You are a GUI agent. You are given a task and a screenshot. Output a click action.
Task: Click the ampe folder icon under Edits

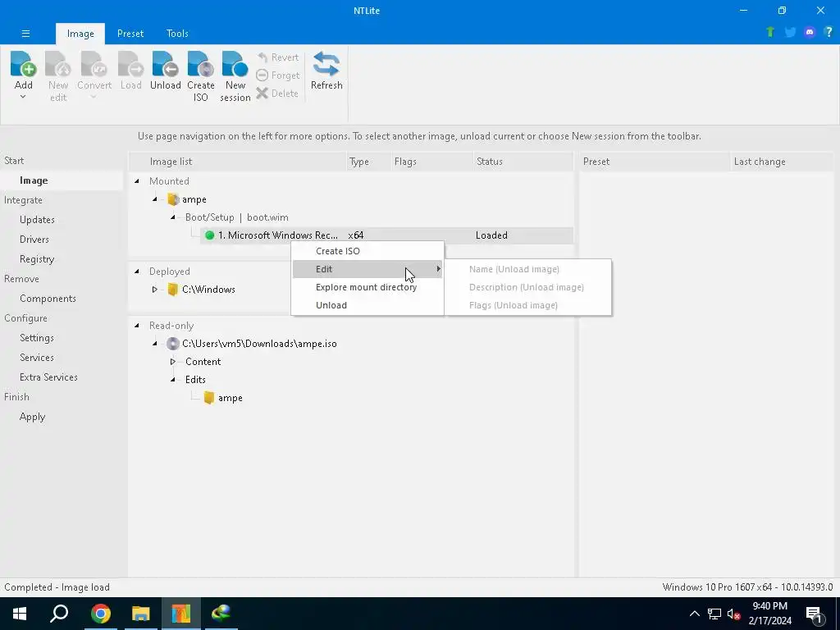coord(209,398)
